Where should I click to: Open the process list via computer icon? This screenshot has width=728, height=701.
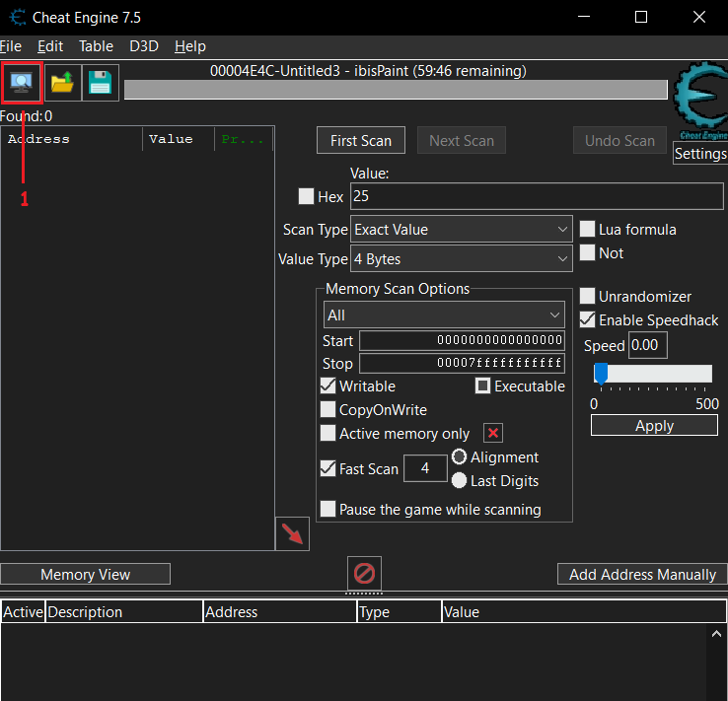pyautogui.click(x=22, y=83)
